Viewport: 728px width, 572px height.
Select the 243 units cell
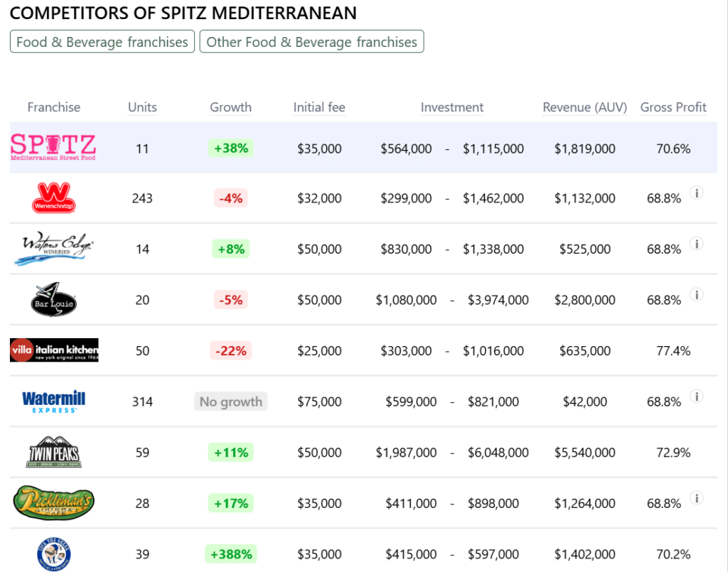pyautogui.click(x=142, y=198)
